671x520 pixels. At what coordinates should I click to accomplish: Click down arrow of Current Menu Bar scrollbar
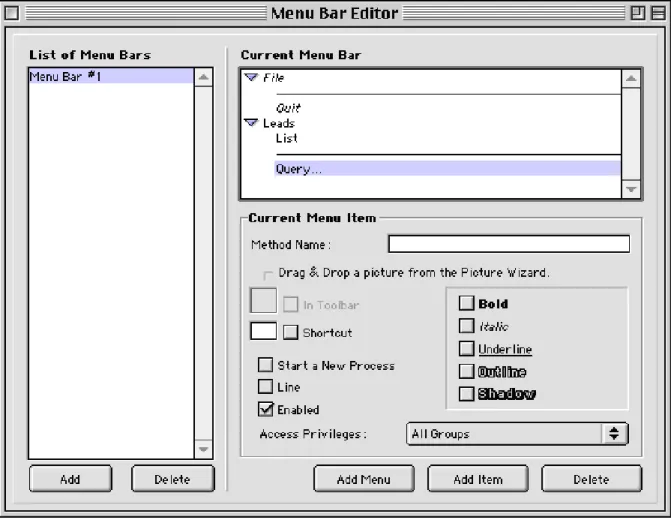[631, 189]
